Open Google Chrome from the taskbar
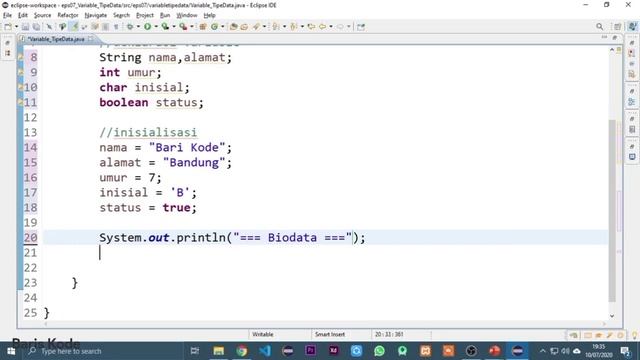This screenshot has width=640, height=360. point(241,351)
